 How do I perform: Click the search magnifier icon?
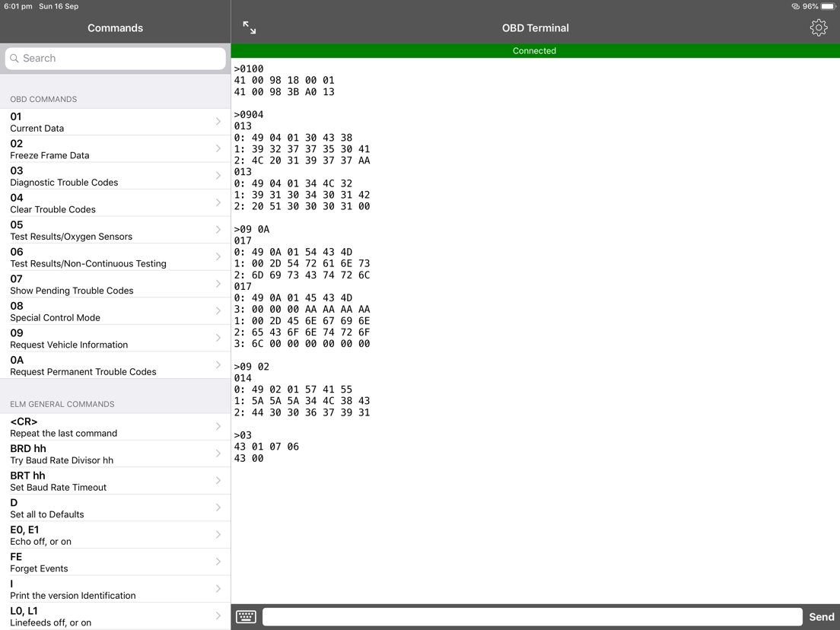[x=14, y=59]
